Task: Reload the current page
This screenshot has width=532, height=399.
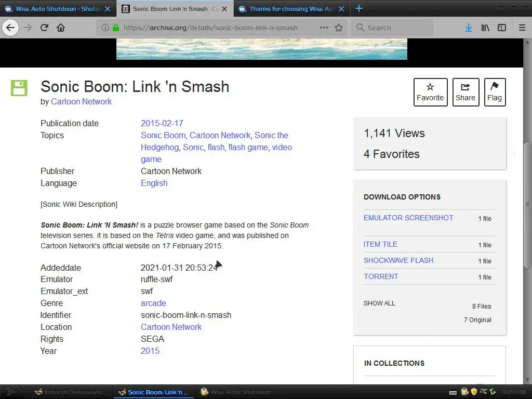Action: point(44,28)
